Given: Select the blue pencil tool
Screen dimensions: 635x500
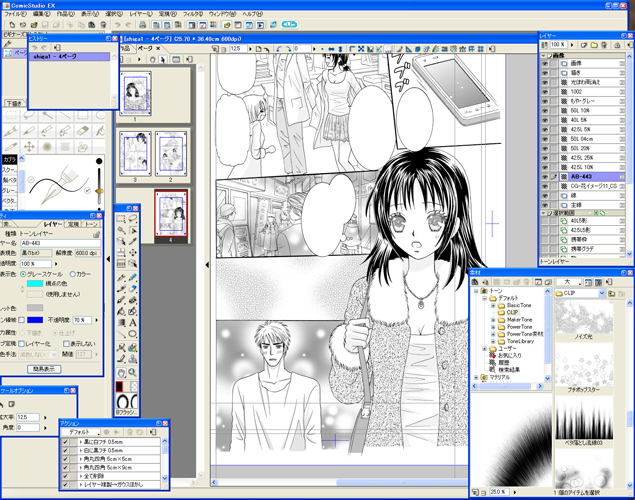Looking at the screenshot, I should coord(132,278).
